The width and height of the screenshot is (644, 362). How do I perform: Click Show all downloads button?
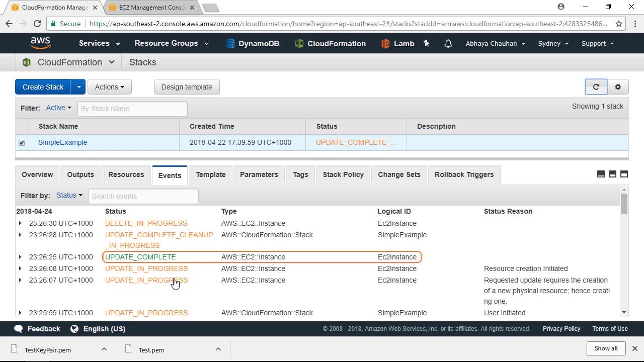[x=606, y=348]
